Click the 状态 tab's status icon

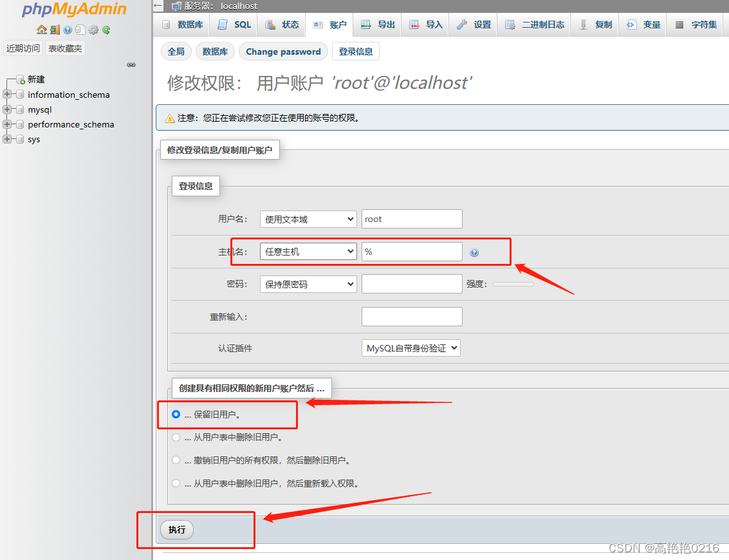(x=270, y=24)
